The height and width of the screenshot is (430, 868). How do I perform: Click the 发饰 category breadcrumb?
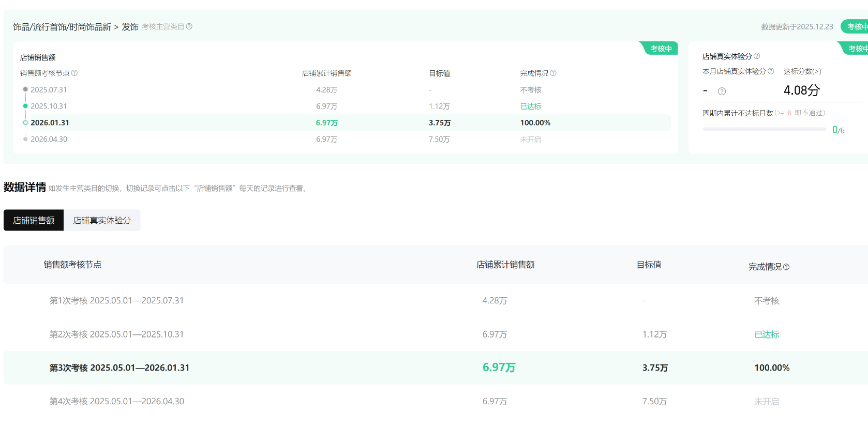130,27
